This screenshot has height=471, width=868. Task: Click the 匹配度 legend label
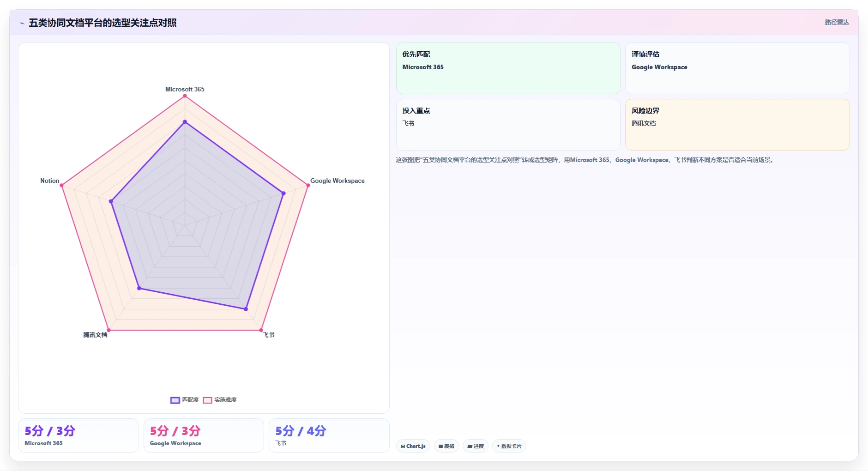coord(190,400)
